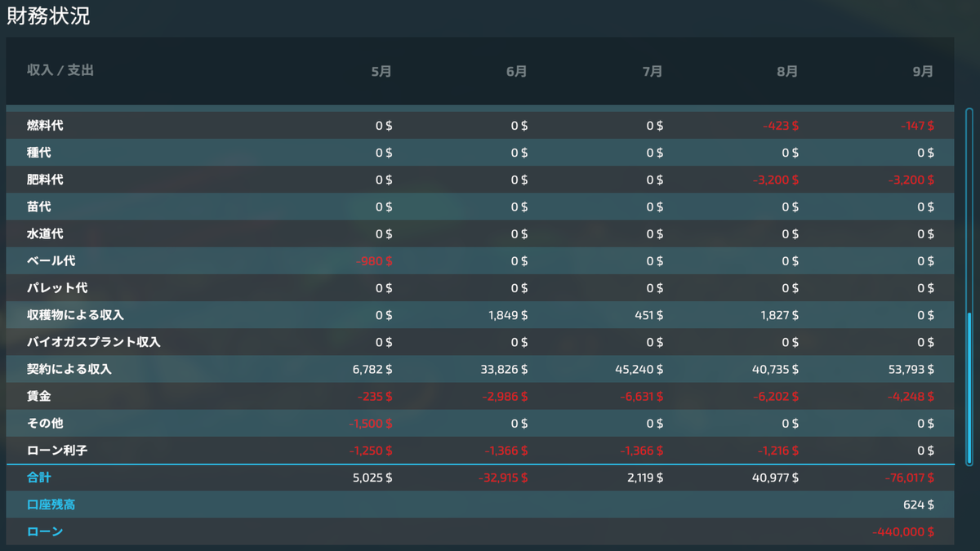The height and width of the screenshot is (551, 980).
Task: Select the 7月 column header
Action: pyautogui.click(x=653, y=71)
